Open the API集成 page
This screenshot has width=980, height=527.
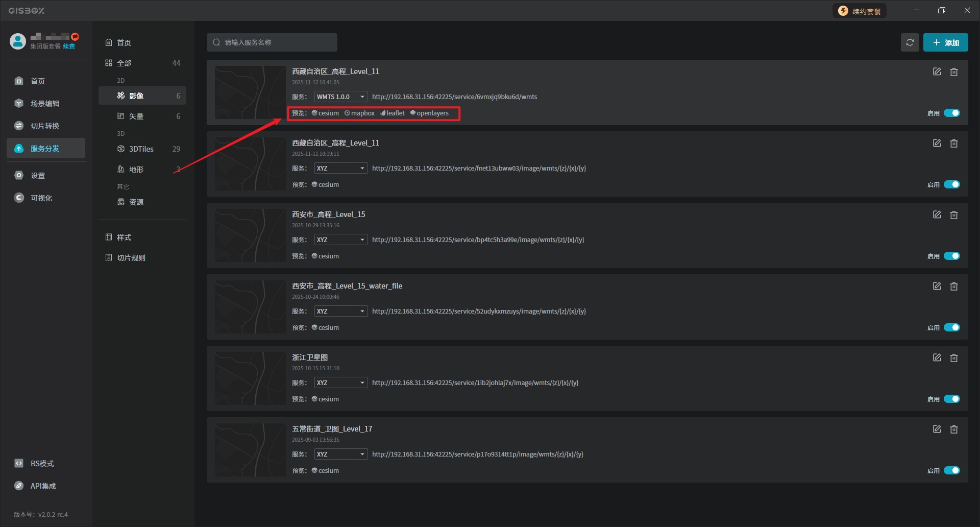[43, 486]
